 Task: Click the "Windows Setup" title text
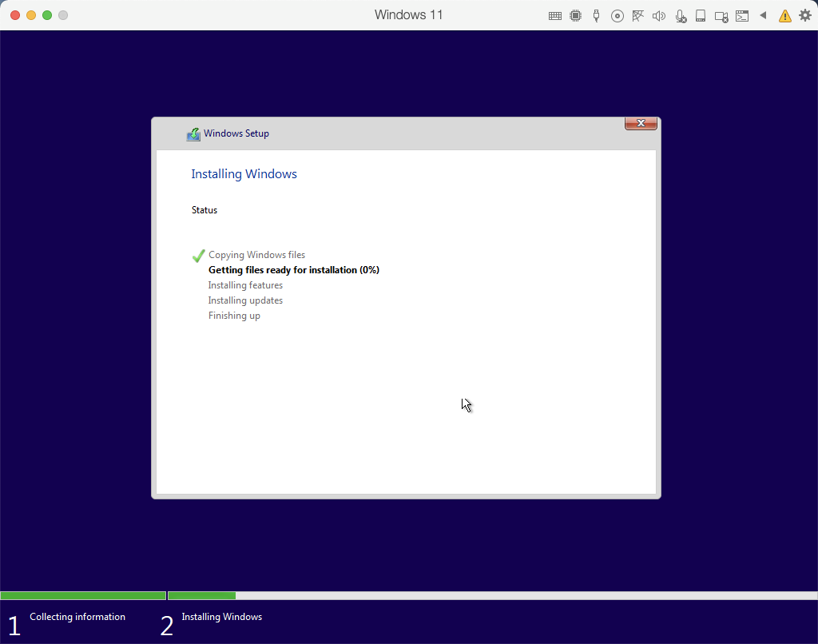pos(236,133)
